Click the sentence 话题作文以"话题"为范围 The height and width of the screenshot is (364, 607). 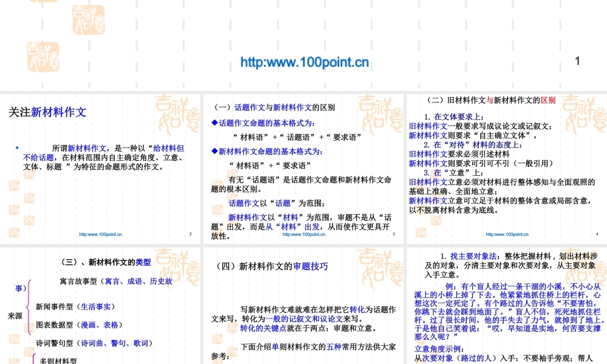point(276,203)
